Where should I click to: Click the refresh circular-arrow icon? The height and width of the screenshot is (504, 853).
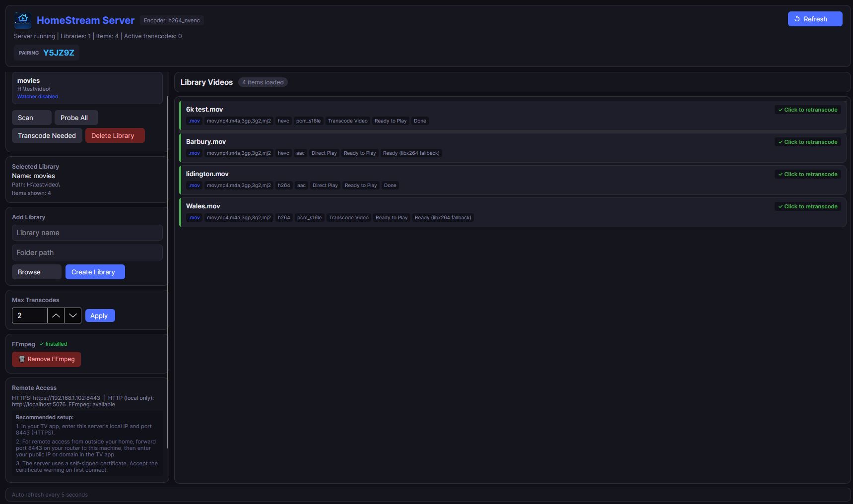point(798,18)
